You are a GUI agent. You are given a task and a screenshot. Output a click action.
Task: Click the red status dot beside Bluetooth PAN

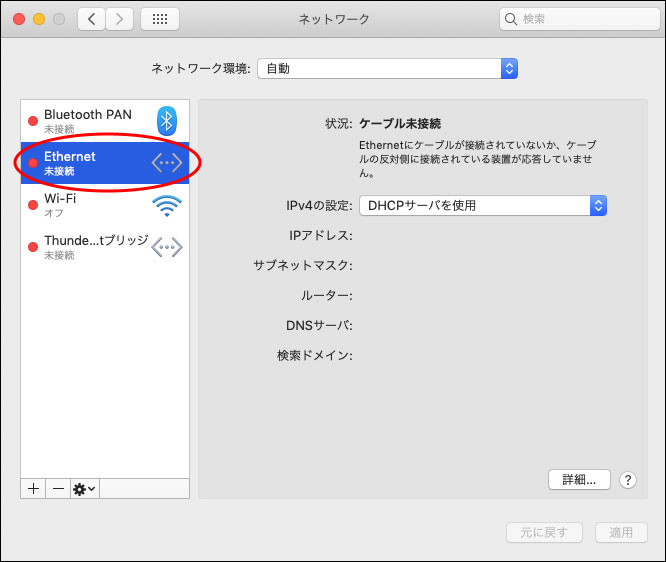pyautogui.click(x=33, y=121)
